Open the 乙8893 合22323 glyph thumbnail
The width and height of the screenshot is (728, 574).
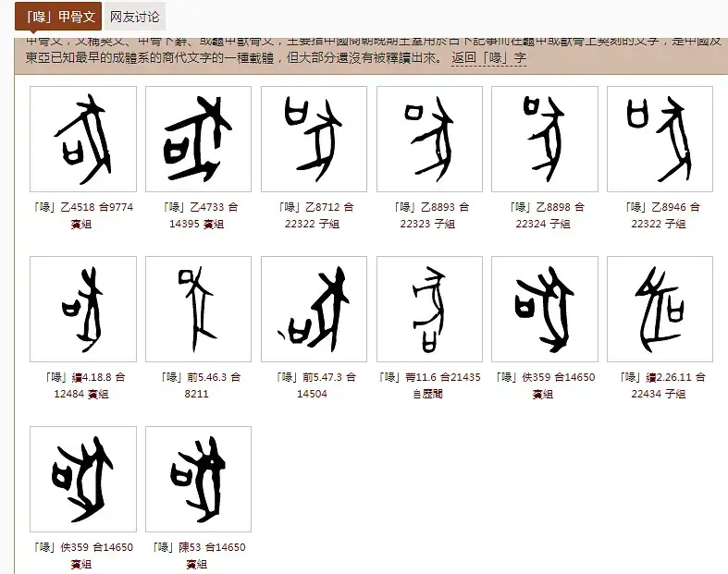point(429,139)
